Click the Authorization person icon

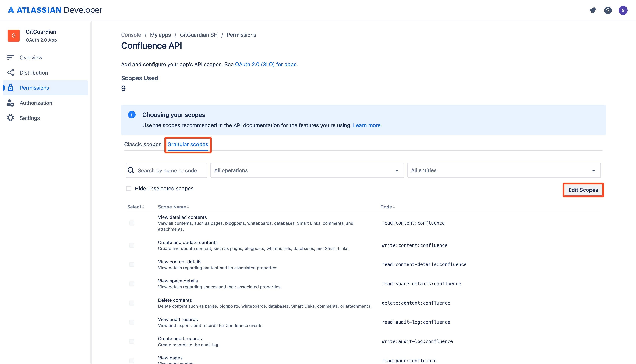point(10,103)
